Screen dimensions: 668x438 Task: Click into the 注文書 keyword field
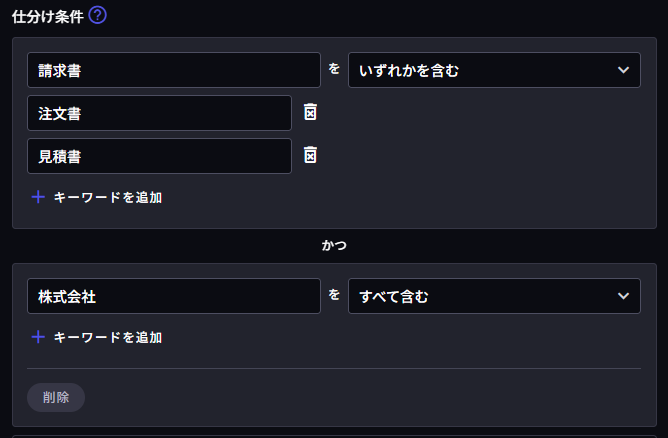click(x=159, y=113)
